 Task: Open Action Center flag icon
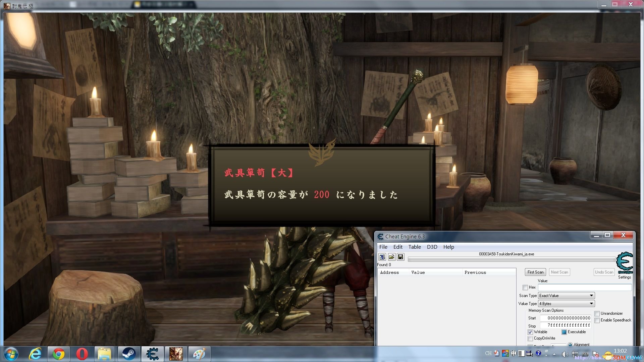tap(596, 354)
